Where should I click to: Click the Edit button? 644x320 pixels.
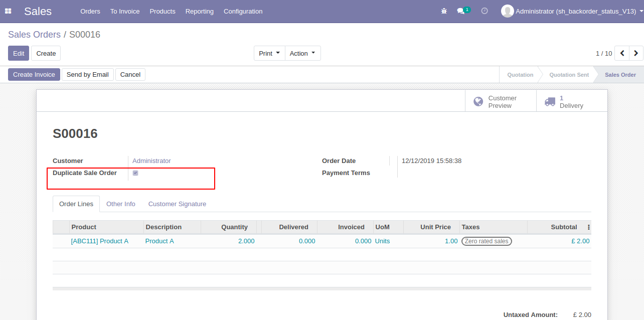[x=19, y=53]
